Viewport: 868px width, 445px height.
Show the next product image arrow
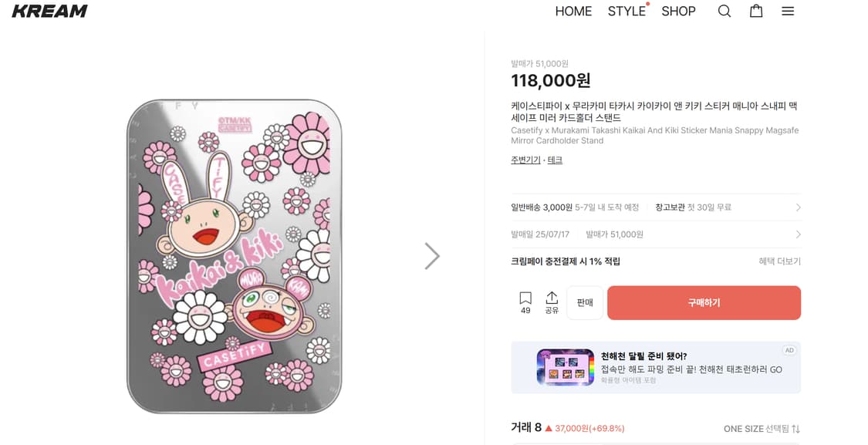432,255
